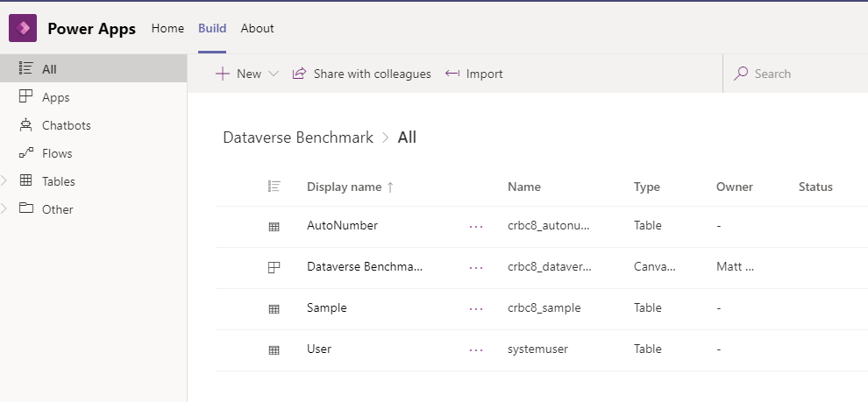Image resolution: width=868 pixels, height=402 pixels.
Task: Switch to the Build tab
Action: (212, 28)
